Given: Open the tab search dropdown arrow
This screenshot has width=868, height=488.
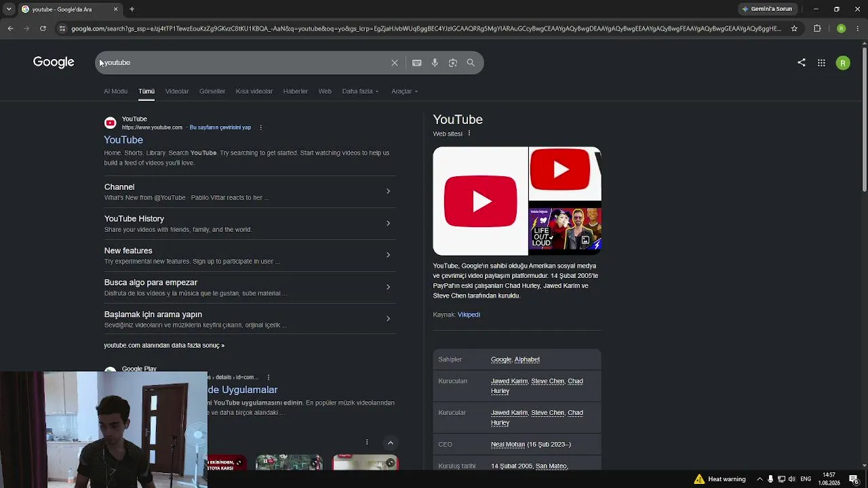Looking at the screenshot, I should pyautogui.click(x=9, y=9).
